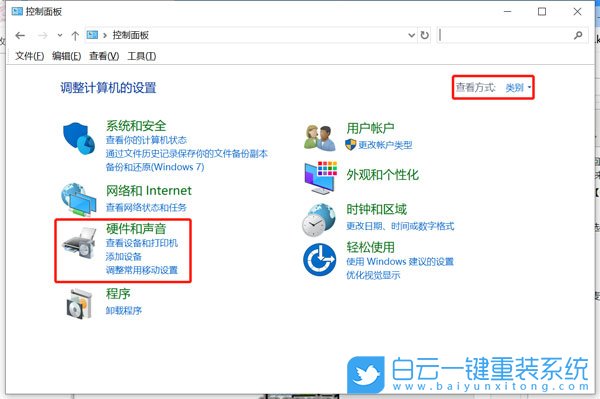Click the Control Panel title bar icon

[x=17, y=11]
